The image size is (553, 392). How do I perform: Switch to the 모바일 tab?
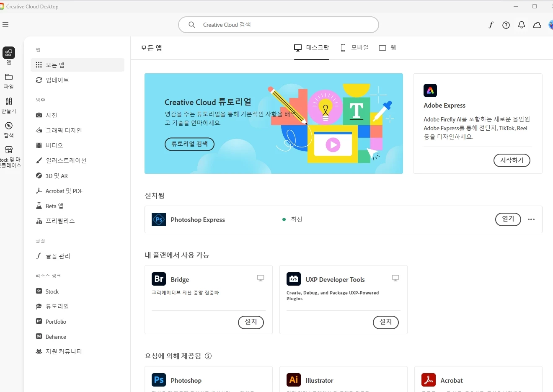(354, 48)
